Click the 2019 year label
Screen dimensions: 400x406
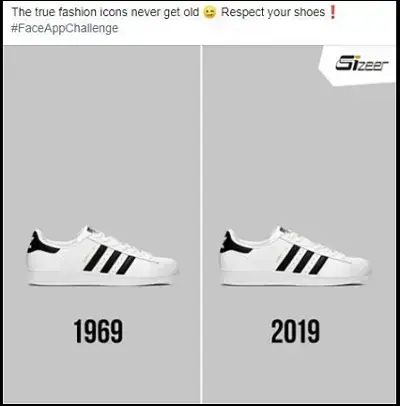pyautogui.click(x=295, y=331)
